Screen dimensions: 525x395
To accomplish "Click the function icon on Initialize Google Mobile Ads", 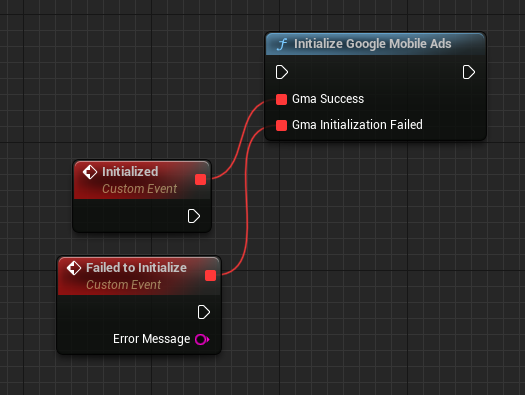I will [x=282, y=44].
